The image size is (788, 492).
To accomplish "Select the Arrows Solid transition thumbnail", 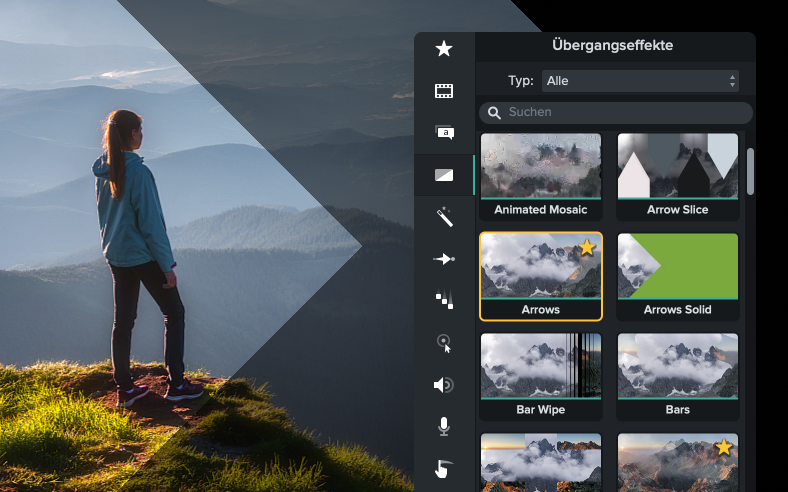I will [678, 266].
